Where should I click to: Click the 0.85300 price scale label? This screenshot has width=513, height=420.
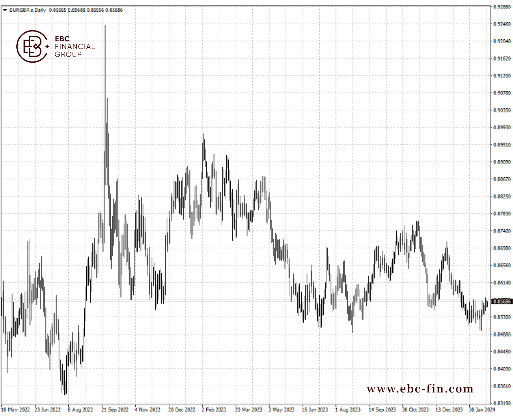pos(502,317)
